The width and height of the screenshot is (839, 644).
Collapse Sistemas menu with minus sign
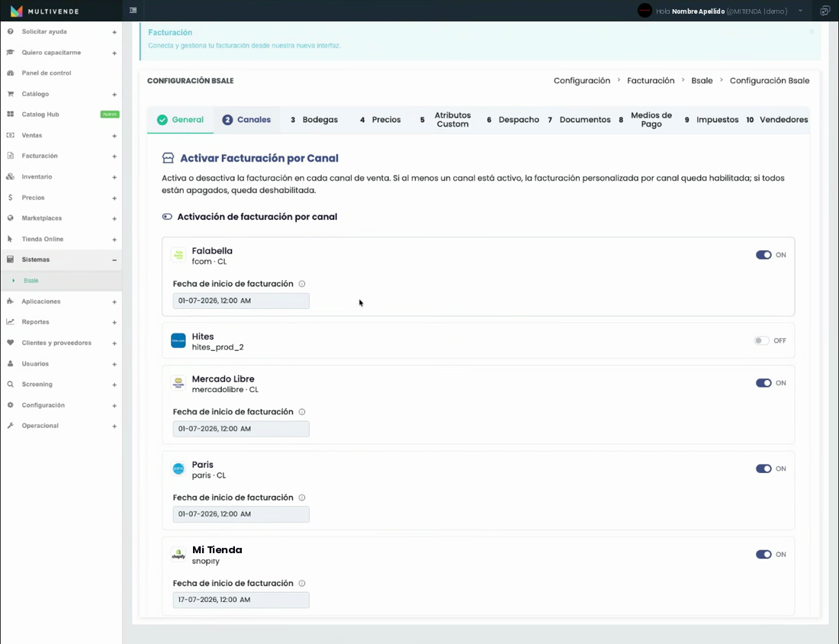point(114,259)
